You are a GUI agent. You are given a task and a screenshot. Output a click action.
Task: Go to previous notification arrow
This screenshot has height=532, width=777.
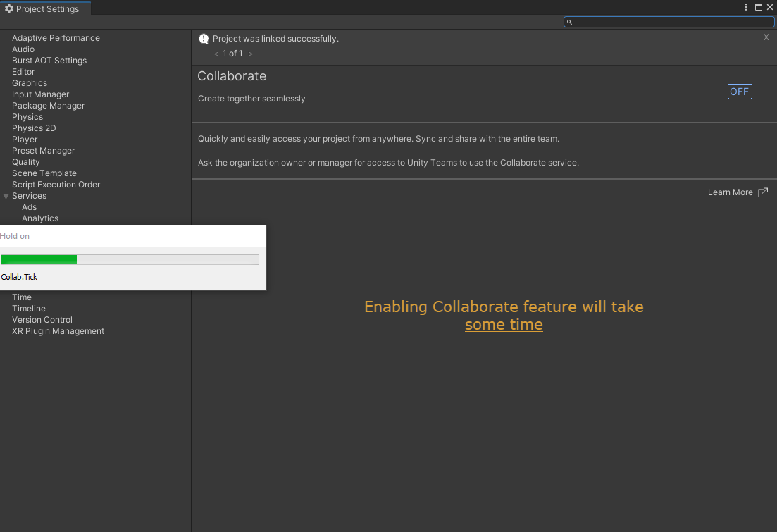point(216,54)
